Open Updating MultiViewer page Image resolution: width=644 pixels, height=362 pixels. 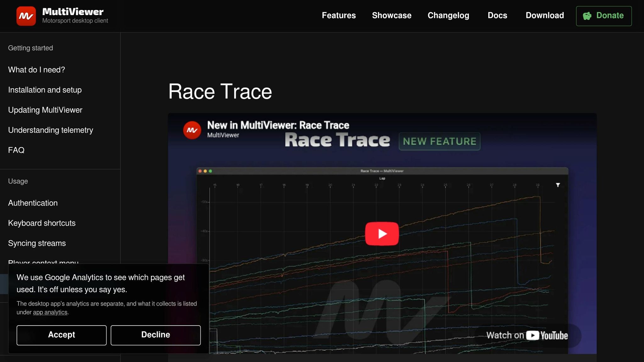coord(45,110)
